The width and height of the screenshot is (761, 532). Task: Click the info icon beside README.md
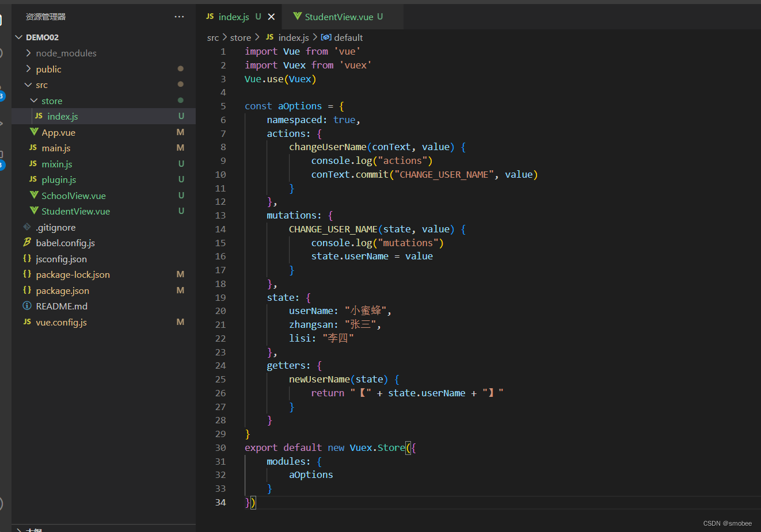click(x=27, y=305)
